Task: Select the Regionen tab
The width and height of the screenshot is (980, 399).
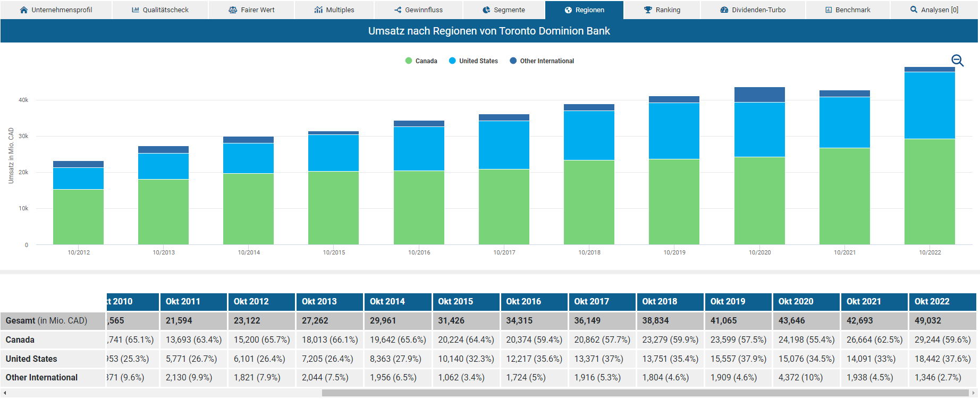Action: click(x=584, y=10)
